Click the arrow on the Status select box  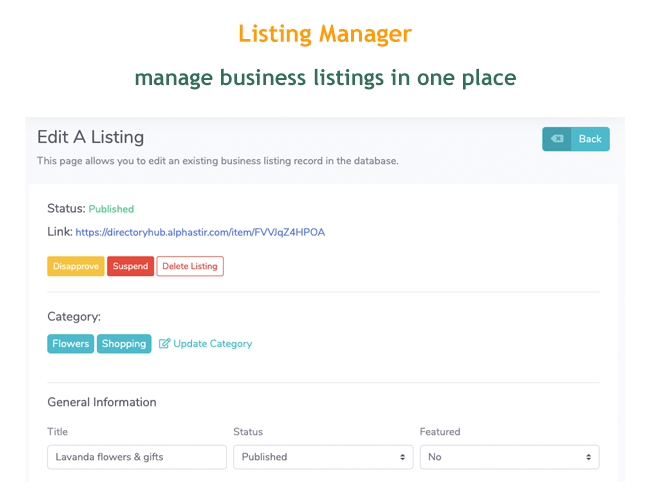(403, 457)
